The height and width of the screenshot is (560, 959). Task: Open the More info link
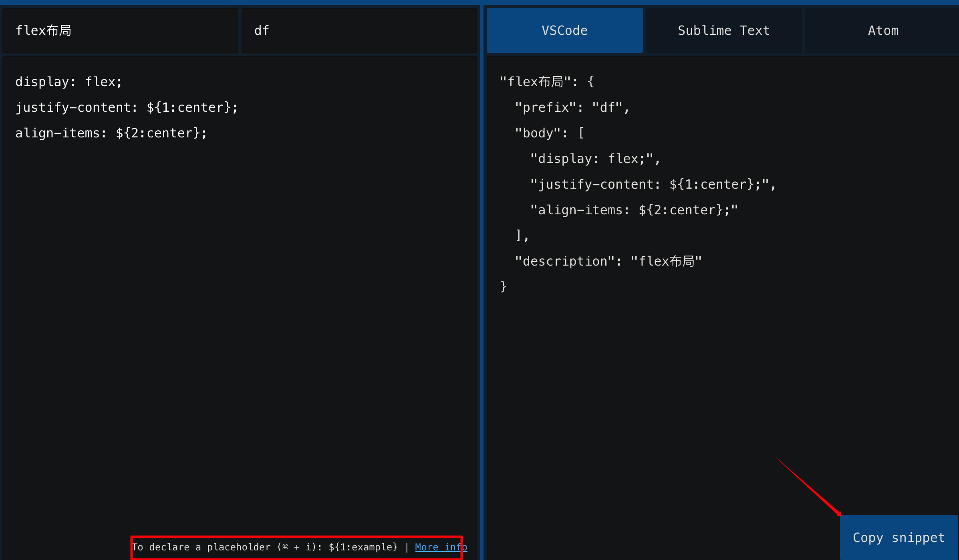441,547
